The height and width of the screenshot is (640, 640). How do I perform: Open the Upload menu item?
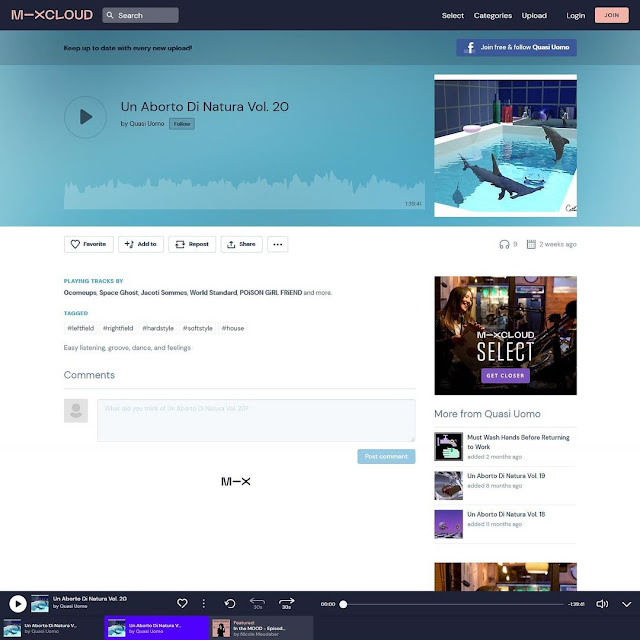click(x=534, y=16)
